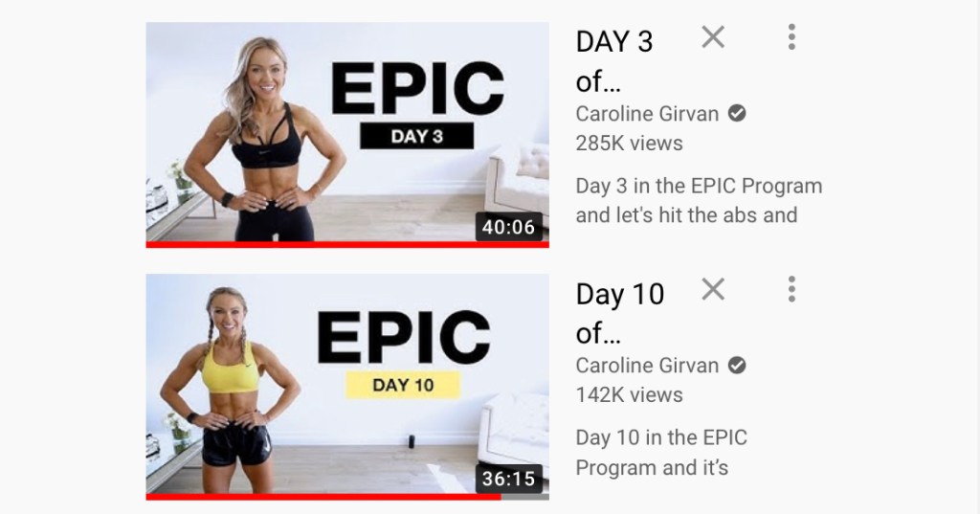The width and height of the screenshot is (980, 514).
Task: Click the '142K views' text
Action: (630, 395)
